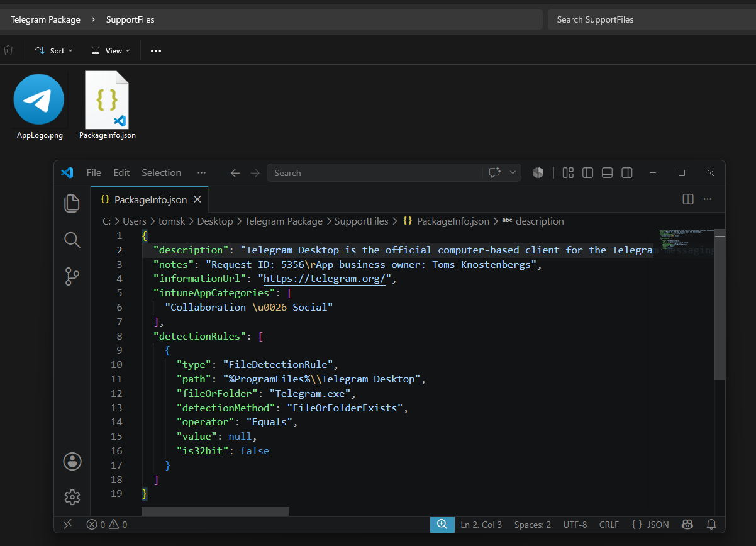
Task: Expand the chevron after Telegram Package in address bar
Action: pyautogui.click(x=93, y=19)
